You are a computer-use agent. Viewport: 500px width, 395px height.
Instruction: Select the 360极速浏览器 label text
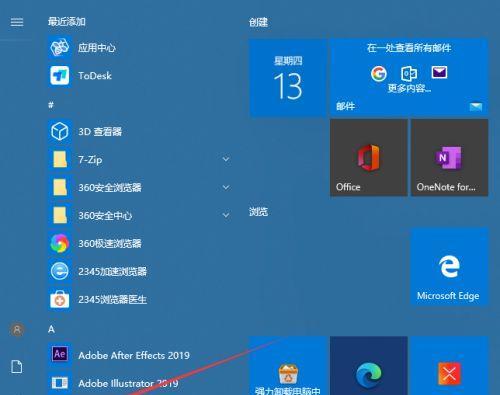tap(110, 244)
